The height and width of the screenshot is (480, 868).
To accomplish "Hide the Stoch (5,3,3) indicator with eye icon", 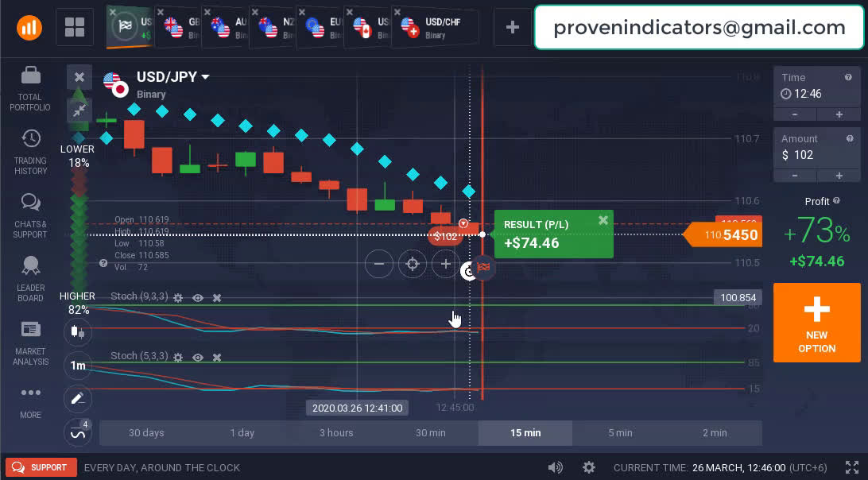I will 198,358.
